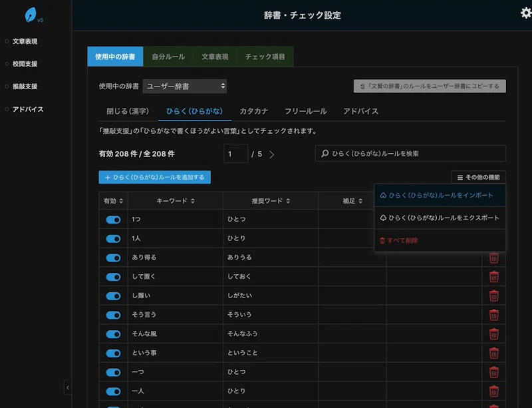The height and width of the screenshot is (408, 532).
Task: Click the page number input field
Action: tap(235, 153)
